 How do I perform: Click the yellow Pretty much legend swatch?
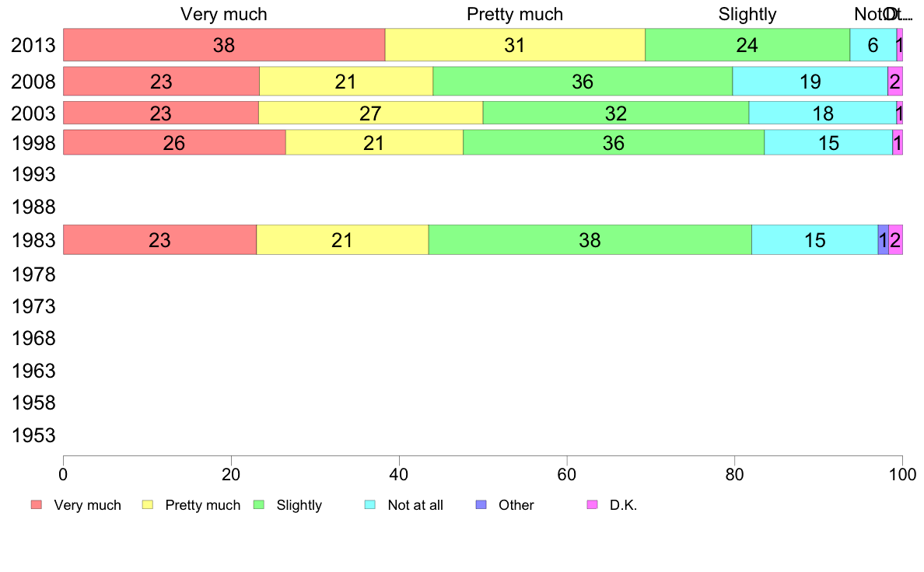148,505
